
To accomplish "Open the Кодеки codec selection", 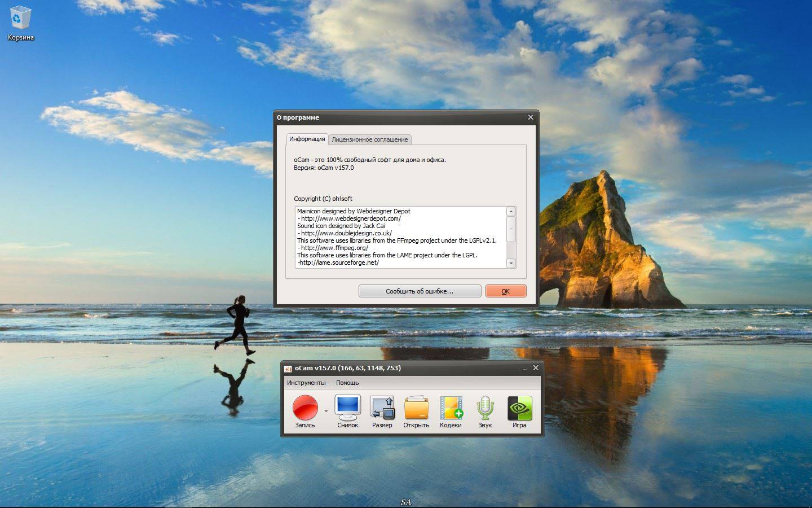I will click(x=451, y=411).
